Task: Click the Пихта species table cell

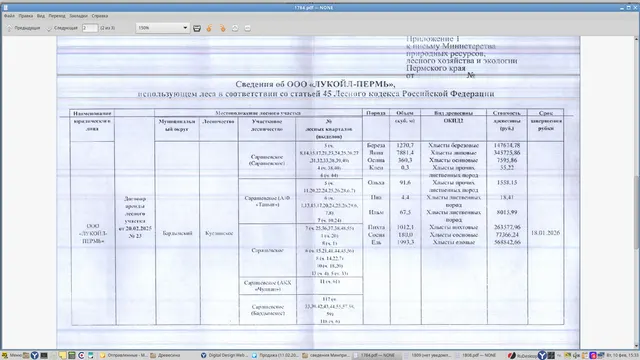Action: pyautogui.click(x=376, y=227)
